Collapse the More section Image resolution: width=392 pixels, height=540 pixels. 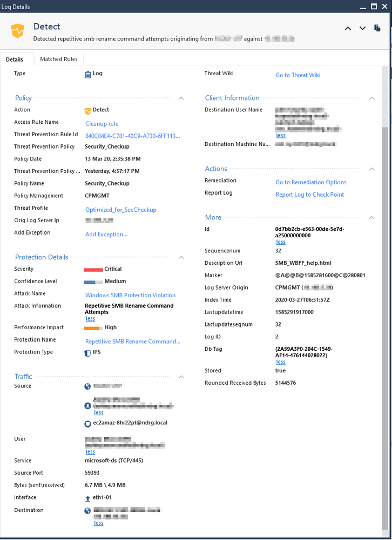pos(371,218)
